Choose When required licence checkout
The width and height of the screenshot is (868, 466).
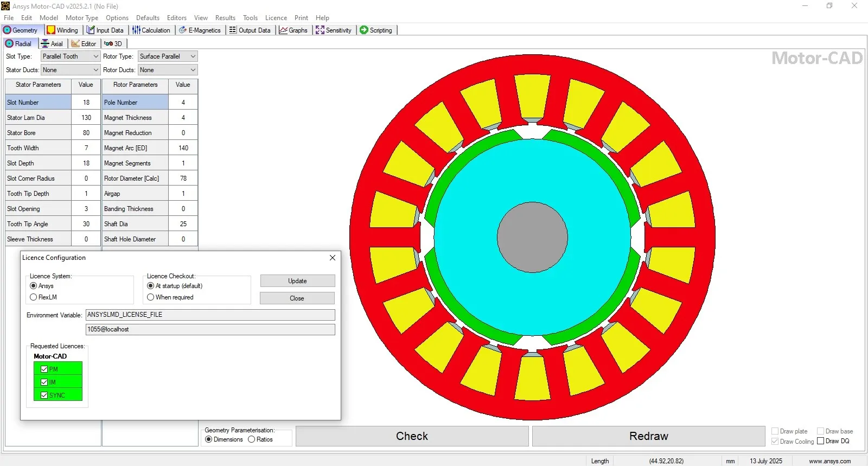click(x=151, y=297)
